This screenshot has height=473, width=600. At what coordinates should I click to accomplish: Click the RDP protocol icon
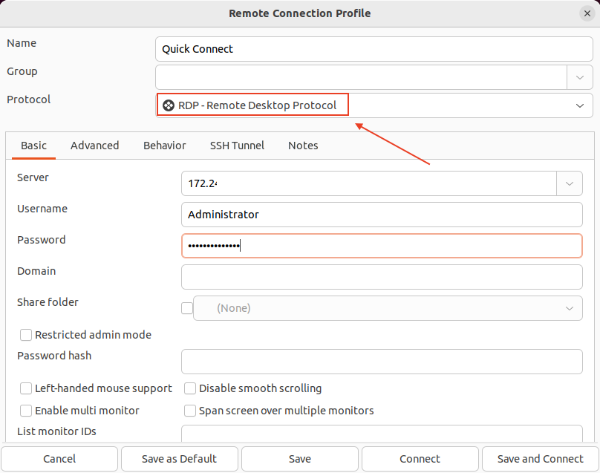(x=168, y=105)
